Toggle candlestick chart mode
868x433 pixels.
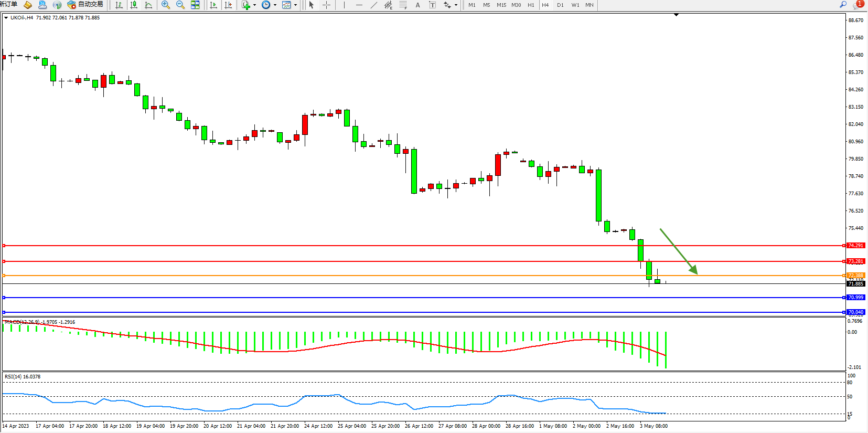(x=134, y=5)
